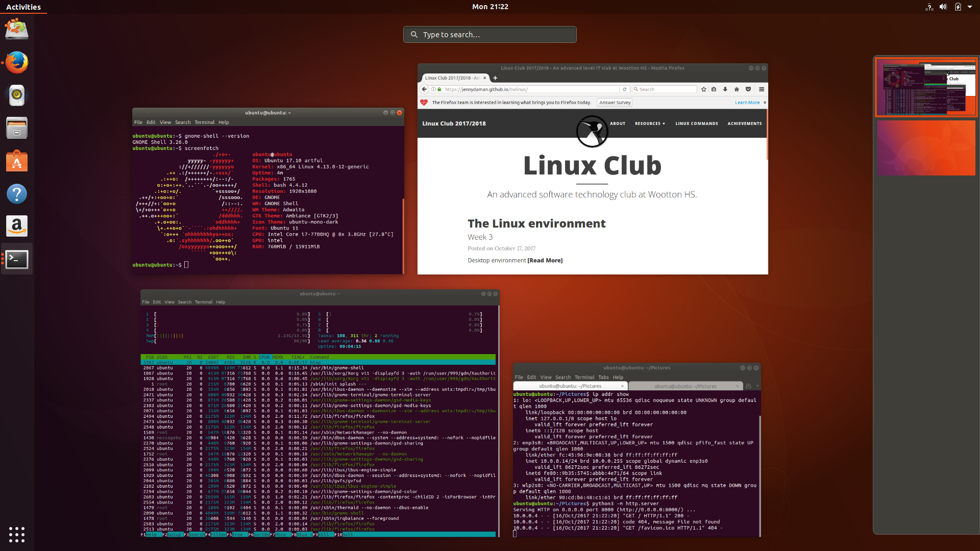Open the Files manager from the dock
The height and width of the screenshot is (551, 980).
click(x=17, y=128)
